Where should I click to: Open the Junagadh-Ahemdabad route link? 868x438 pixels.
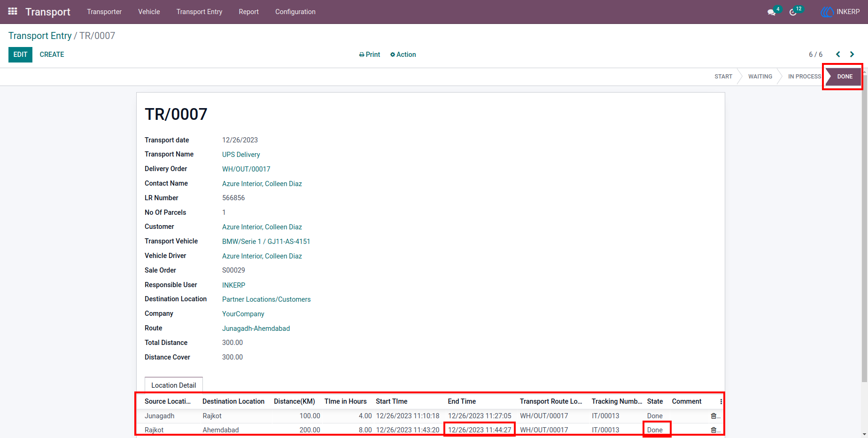coord(256,328)
